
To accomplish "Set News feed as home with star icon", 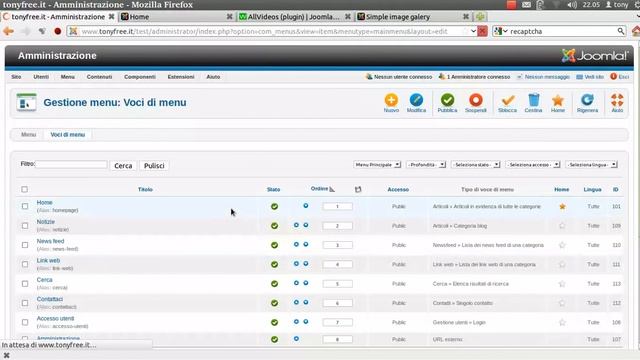I will point(562,245).
